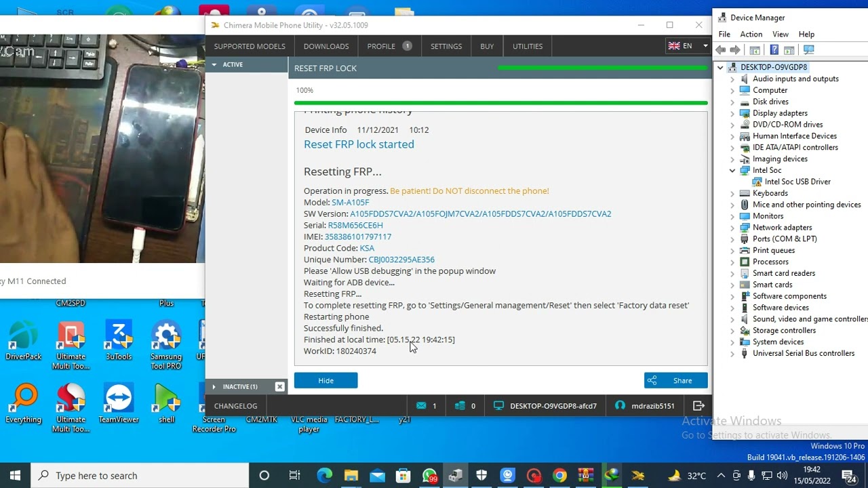
Task: Expand Network adapters node
Action: click(x=732, y=227)
